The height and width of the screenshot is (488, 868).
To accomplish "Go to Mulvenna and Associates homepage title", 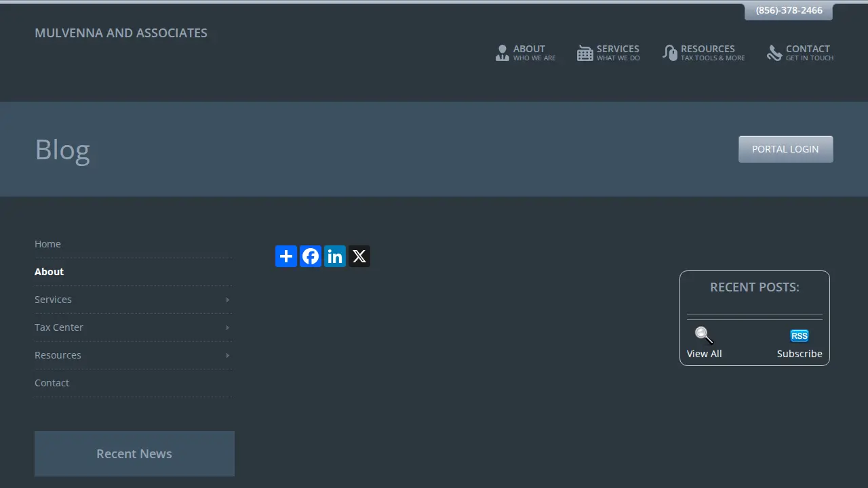I will (121, 33).
